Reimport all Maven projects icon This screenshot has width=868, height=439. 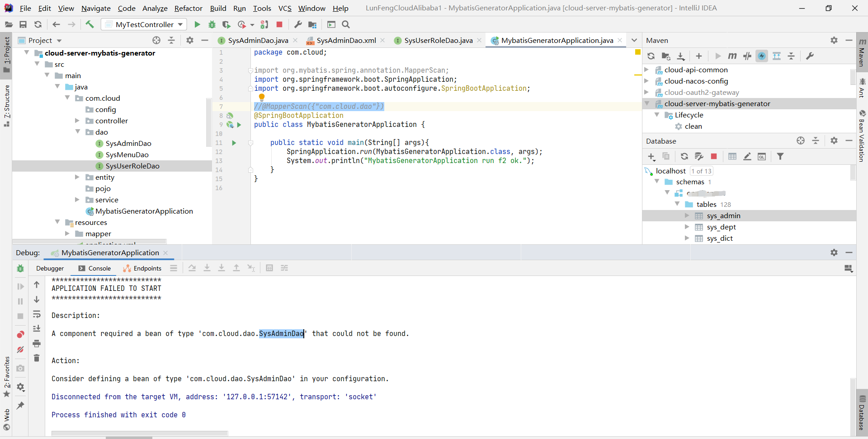click(x=651, y=56)
